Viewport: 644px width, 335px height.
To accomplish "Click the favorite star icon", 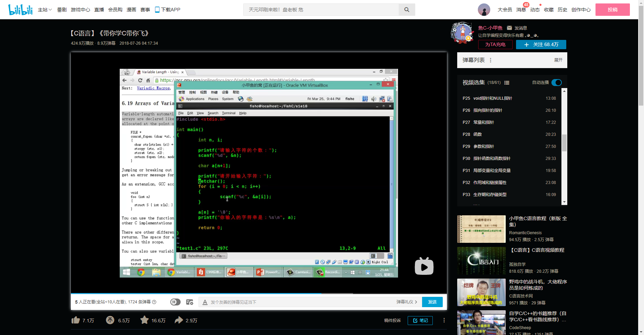I will pos(144,320).
